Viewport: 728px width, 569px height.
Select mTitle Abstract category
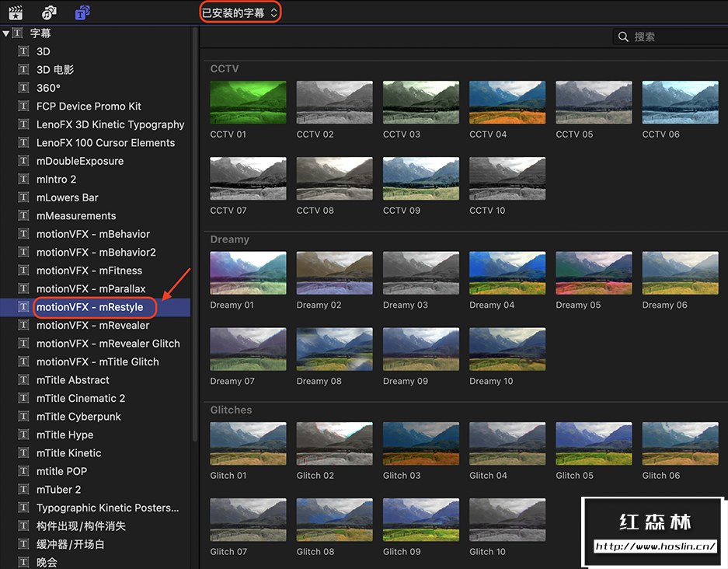click(x=73, y=380)
